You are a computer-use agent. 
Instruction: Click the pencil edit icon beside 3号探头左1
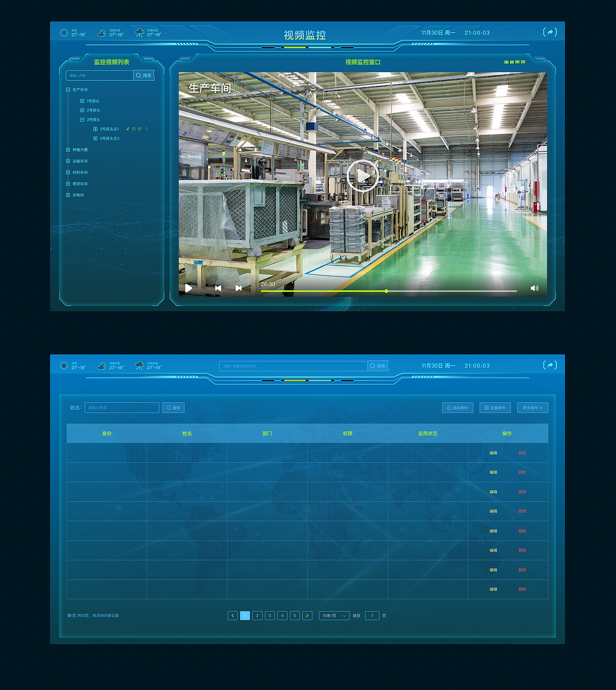(x=128, y=129)
